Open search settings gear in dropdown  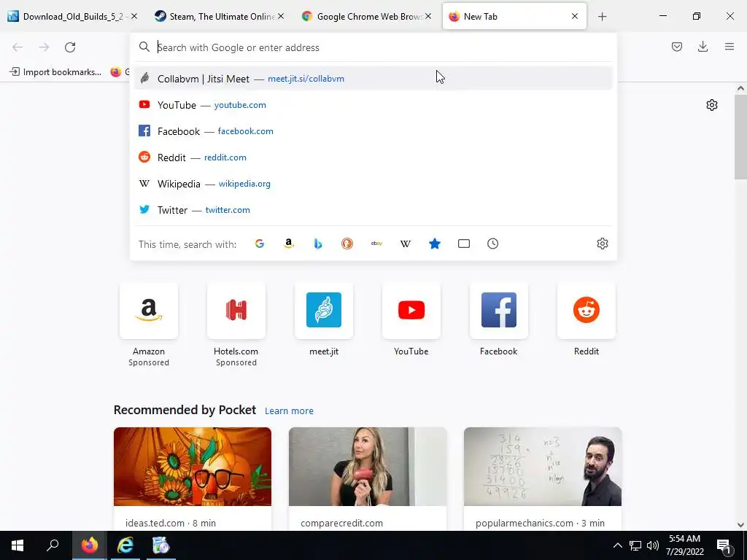[602, 244]
